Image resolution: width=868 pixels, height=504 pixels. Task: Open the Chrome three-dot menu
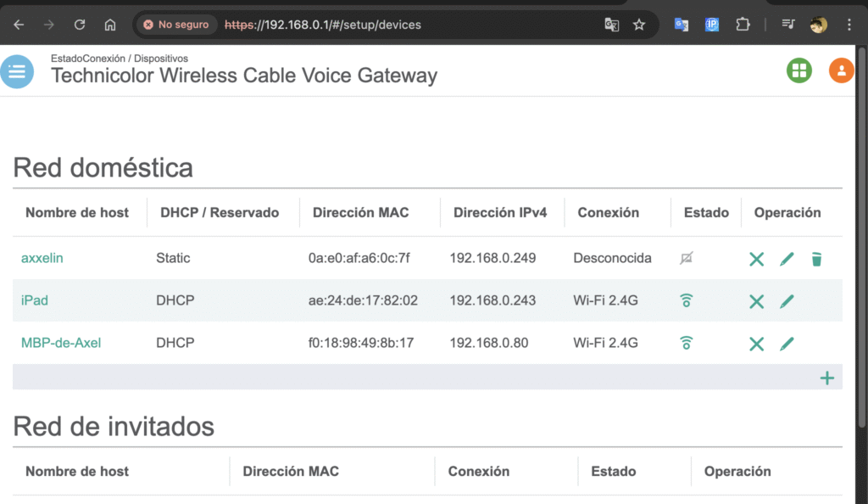849,25
